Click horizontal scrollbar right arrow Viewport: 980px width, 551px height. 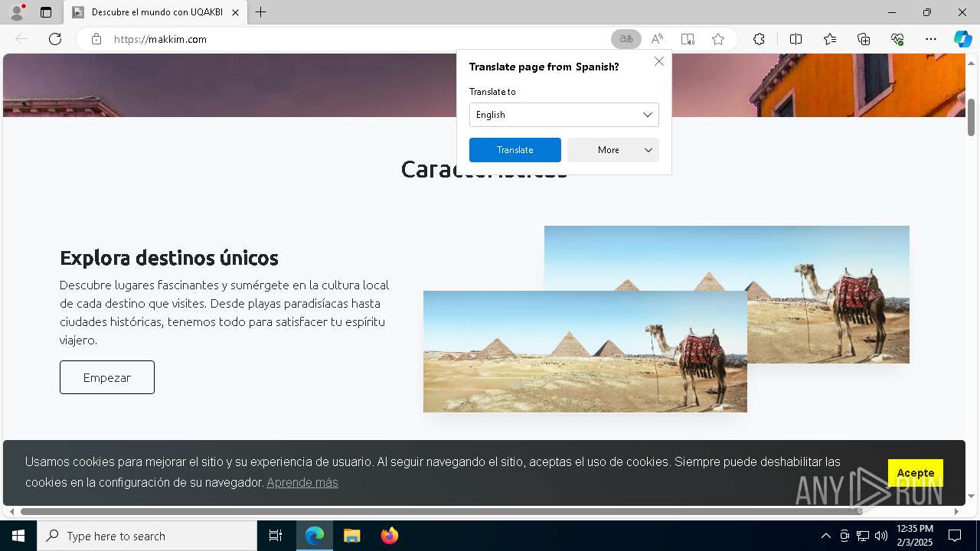click(956, 511)
